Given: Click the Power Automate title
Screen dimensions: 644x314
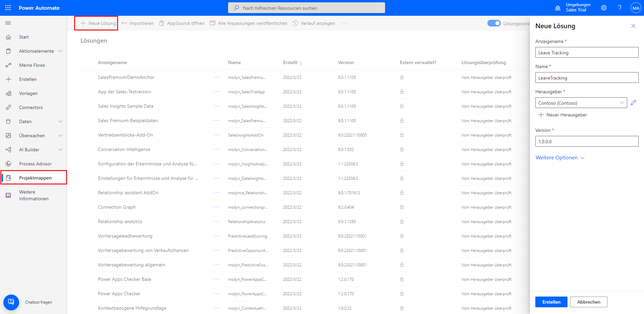Looking at the screenshot, I should (39, 8).
